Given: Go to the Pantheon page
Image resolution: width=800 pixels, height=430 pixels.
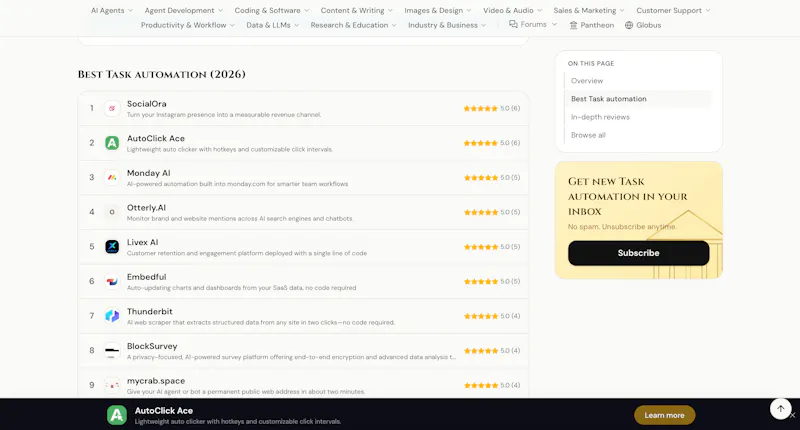Looking at the screenshot, I should (x=592, y=25).
